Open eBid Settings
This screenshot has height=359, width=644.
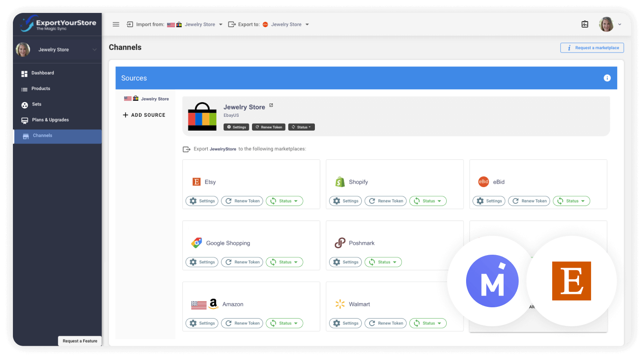click(489, 201)
